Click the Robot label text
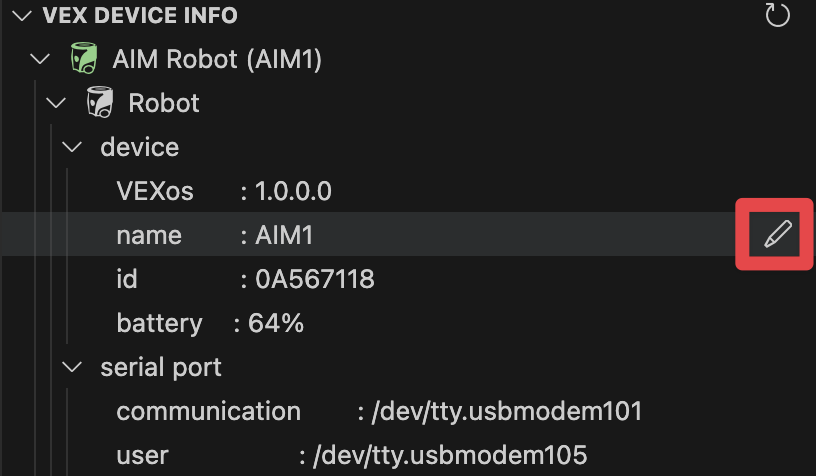Image resolution: width=816 pixels, height=476 pixels. point(164,103)
